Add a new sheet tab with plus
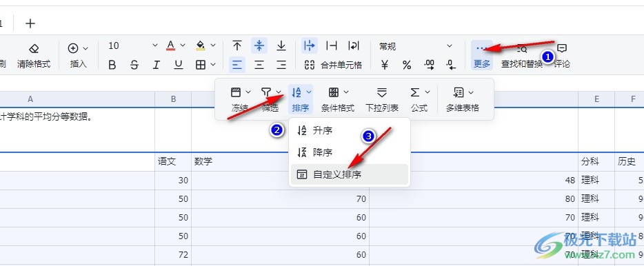The width and height of the screenshot is (644, 266). point(30,23)
